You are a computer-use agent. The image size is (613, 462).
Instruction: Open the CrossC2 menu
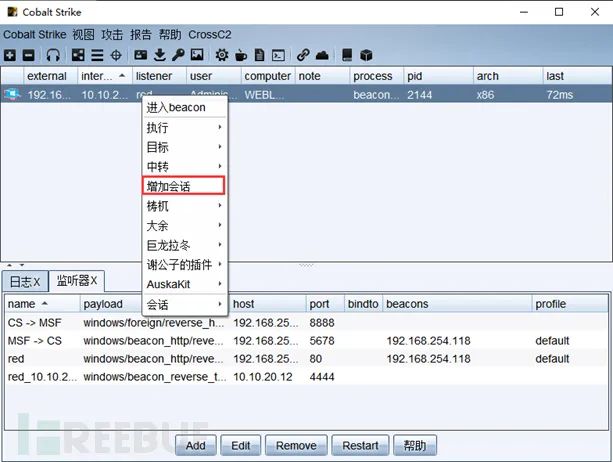[210, 35]
